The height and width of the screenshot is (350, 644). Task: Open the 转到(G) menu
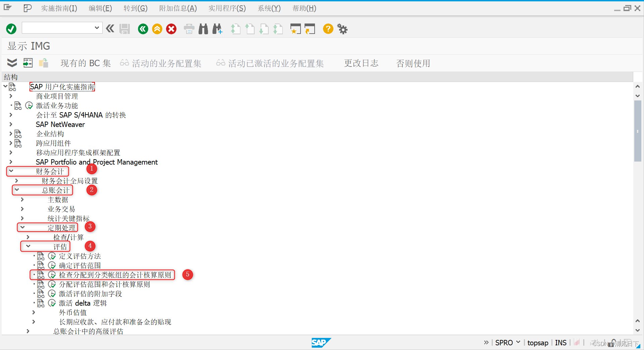click(136, 8)
